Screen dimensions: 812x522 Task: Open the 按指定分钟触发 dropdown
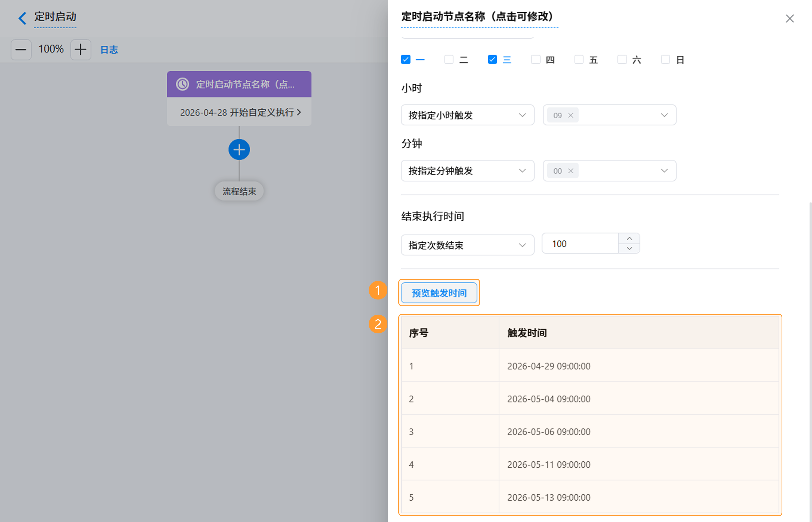[467, 171]
